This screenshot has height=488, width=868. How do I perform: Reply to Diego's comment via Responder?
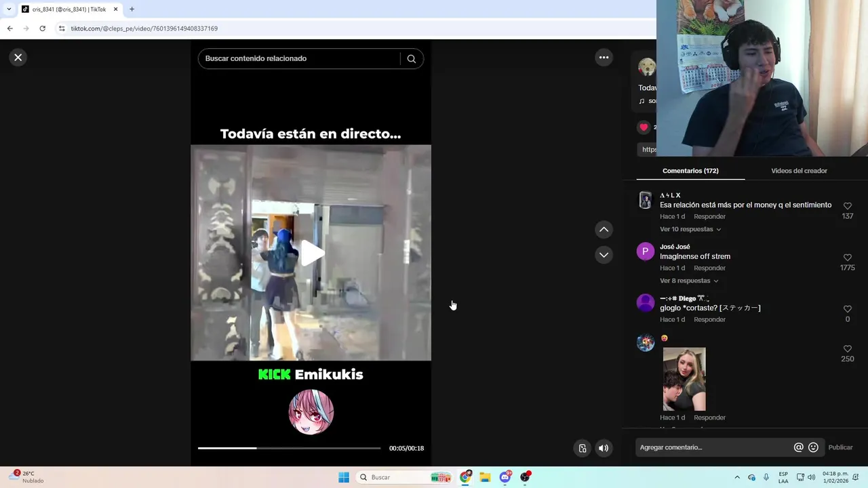[x=709, y=320]
